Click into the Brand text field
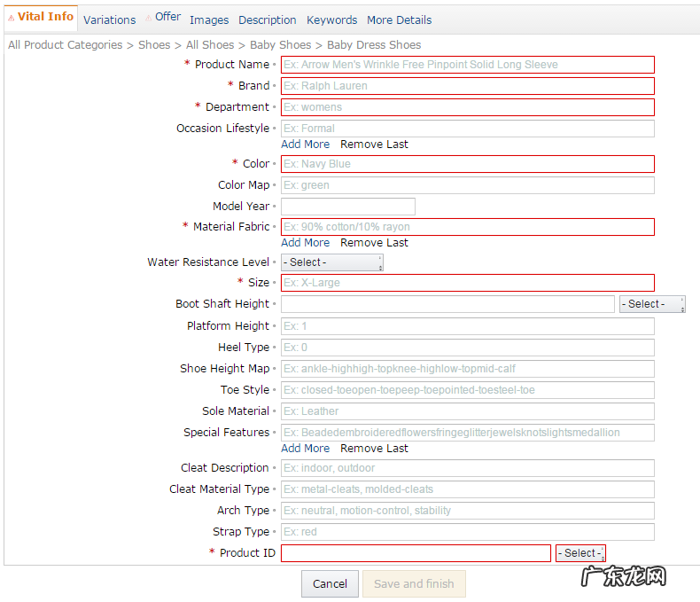Viewport: 700px width, 602px height. 468,86
